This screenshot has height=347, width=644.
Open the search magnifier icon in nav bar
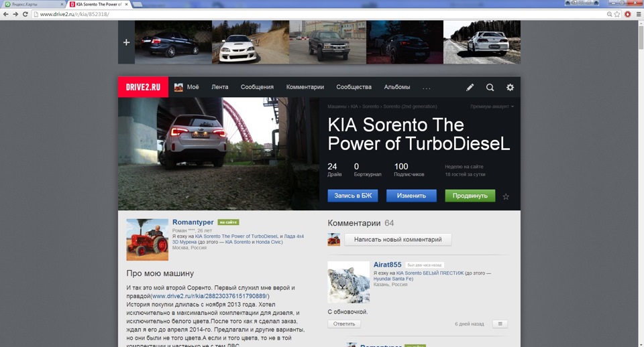click(490, 87)
